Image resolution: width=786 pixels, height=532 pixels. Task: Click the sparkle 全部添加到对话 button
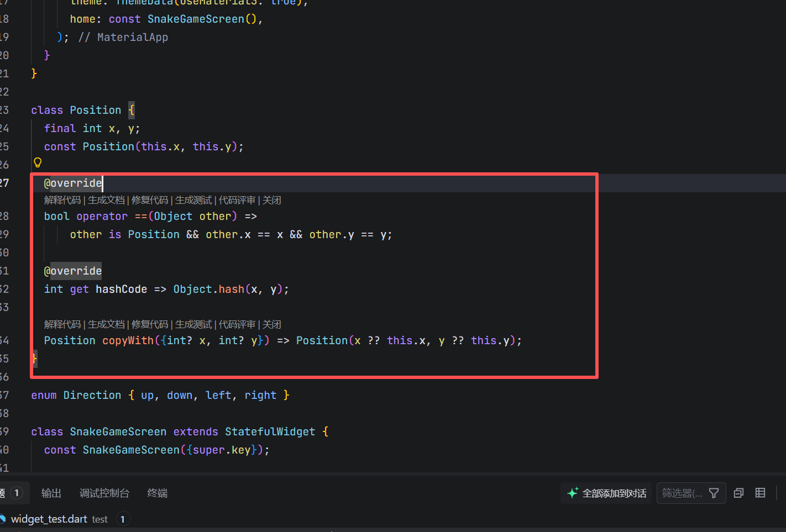click(606, 493)
